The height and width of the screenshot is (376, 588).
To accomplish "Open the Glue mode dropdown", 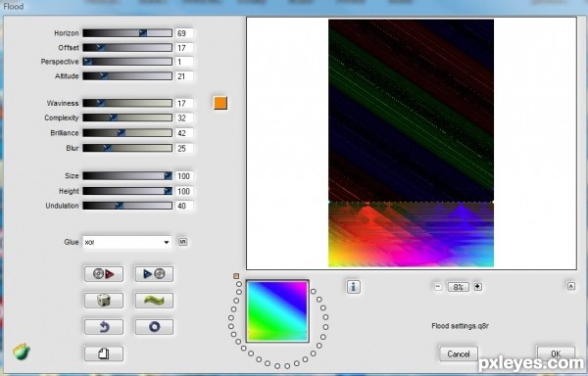I will [126, 242].
